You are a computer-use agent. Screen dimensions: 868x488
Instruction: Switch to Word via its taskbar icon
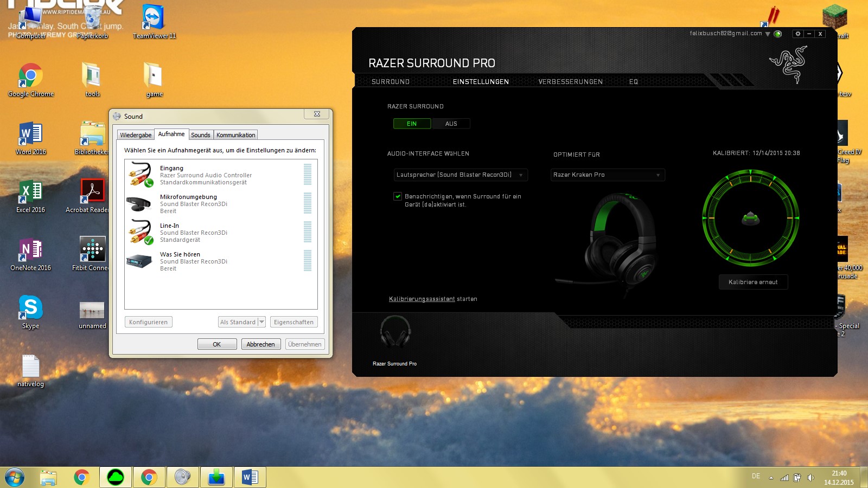click(250, 477)
